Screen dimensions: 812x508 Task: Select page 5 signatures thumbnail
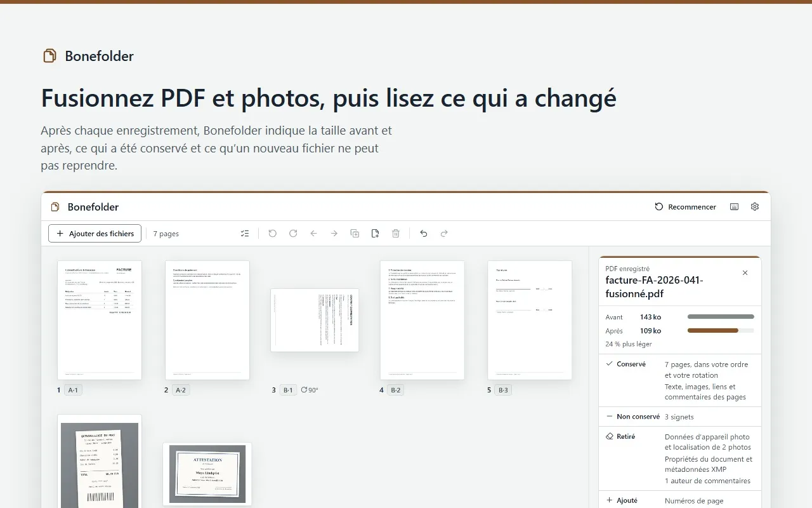(x=530, y=320)
